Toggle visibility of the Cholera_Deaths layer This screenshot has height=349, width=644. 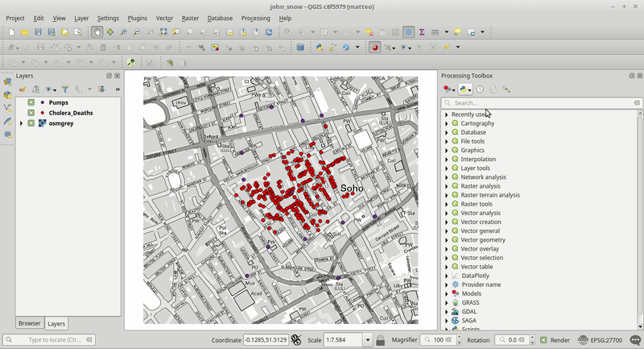coord(31,113)
